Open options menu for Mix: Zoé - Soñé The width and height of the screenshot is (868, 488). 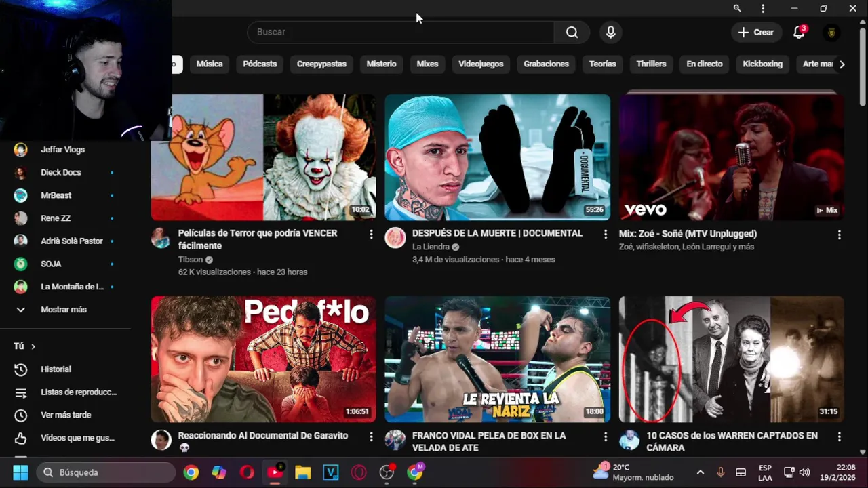(839, 235)
